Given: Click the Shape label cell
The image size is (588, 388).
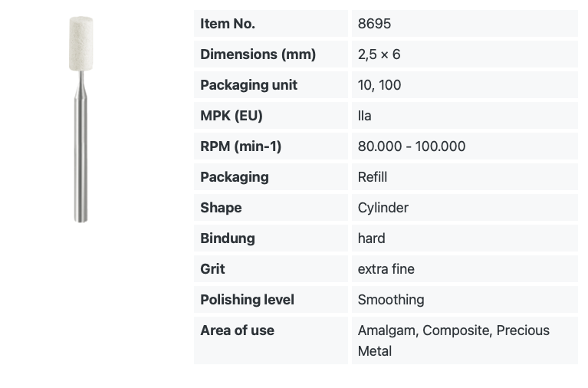Looking at the screenshot, I should click(271, 208).
